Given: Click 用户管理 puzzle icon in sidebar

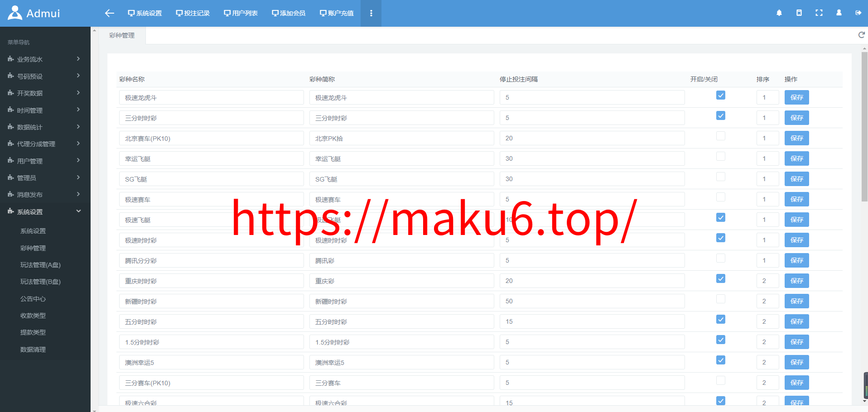Looking at the screenshot, I should [11, 160].
